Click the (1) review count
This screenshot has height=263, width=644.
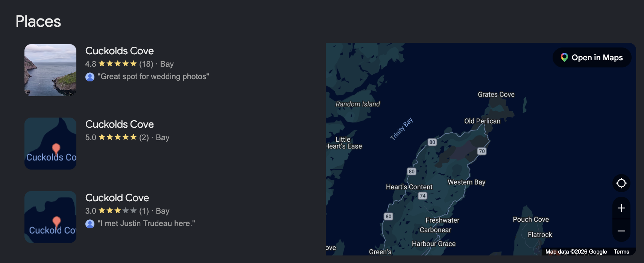coord(144,211)
